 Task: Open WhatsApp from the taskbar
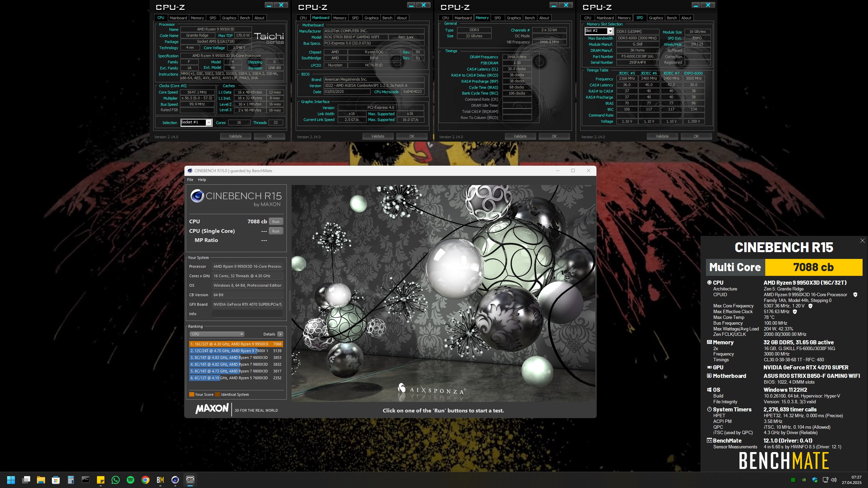tap(116, 480)
